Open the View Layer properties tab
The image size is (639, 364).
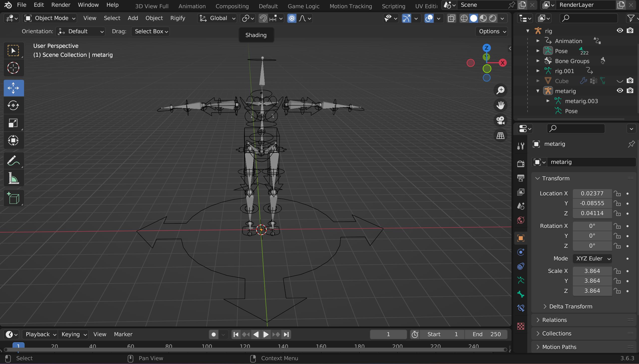tap(521, 192)
